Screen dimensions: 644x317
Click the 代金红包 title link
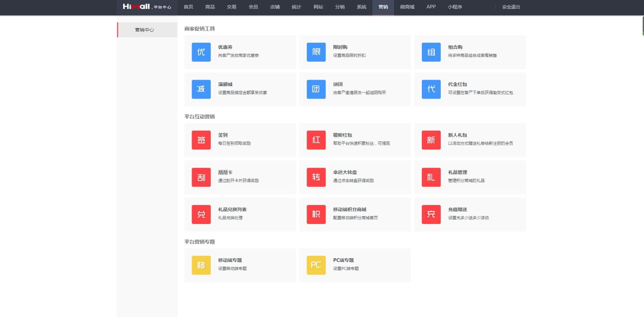point(458,85)
